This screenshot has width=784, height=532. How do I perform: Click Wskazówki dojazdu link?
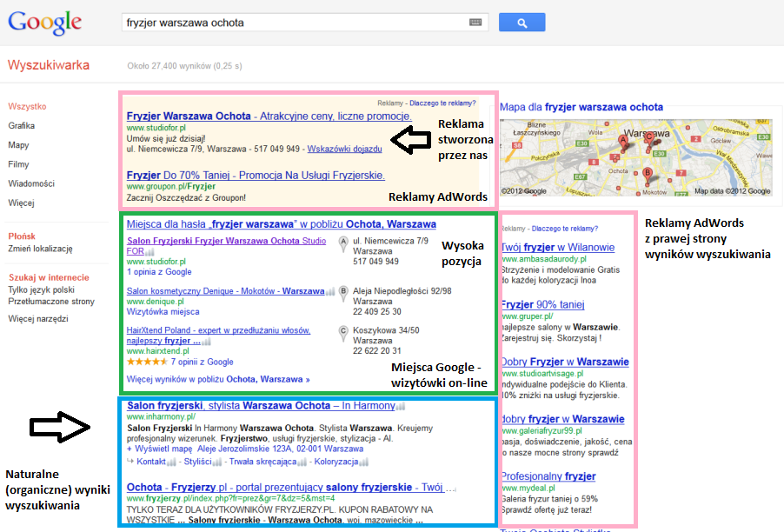344,149
